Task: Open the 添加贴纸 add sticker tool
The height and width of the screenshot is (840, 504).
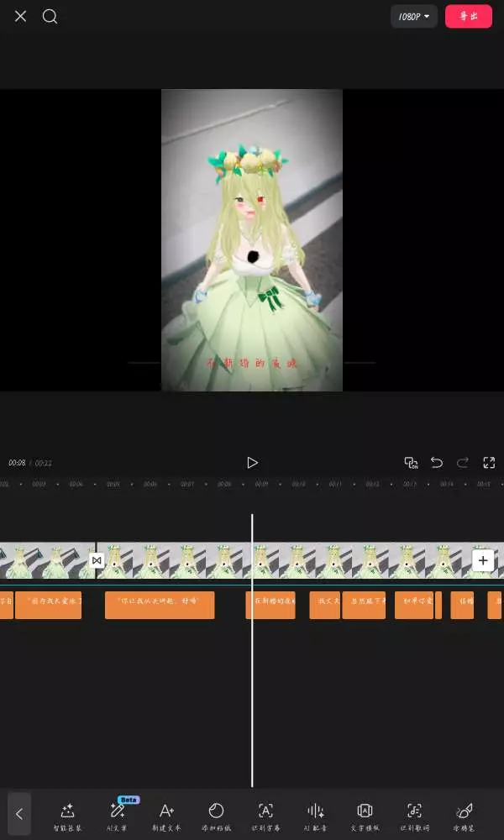Action: click(x=216, y=817)
